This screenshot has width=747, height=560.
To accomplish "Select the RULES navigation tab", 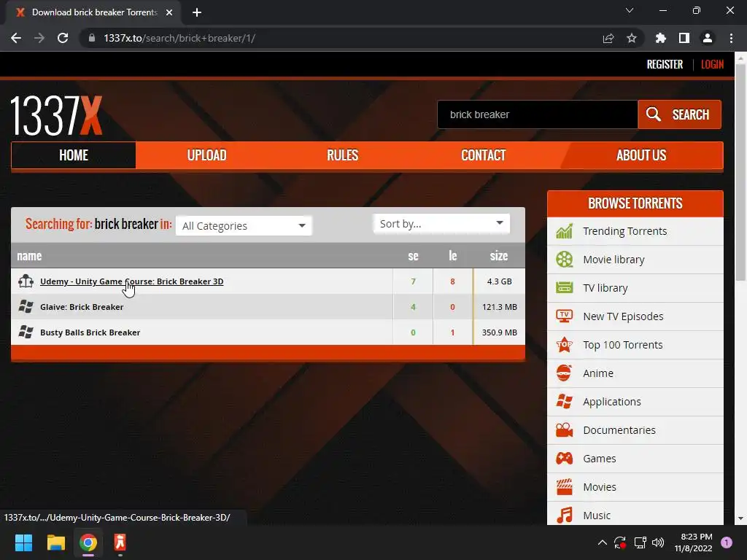I will point(343,155).
